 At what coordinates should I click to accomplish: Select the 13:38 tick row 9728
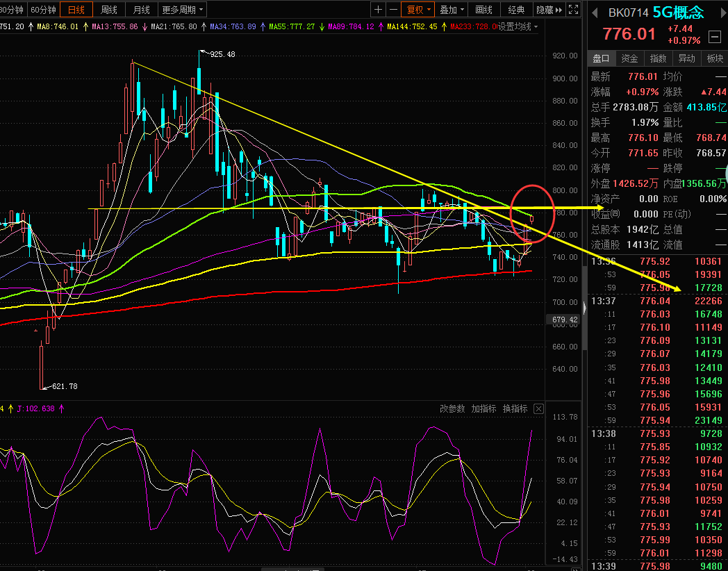pos(657,433)
